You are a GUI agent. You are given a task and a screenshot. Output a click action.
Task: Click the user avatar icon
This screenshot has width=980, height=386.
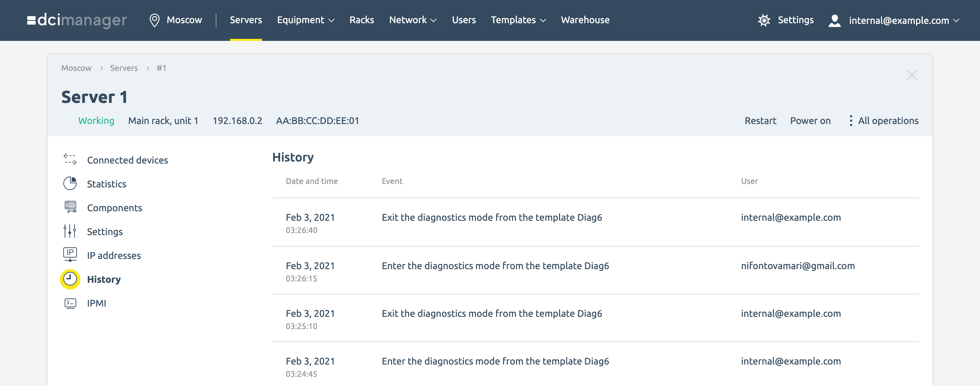coord(835,20)
